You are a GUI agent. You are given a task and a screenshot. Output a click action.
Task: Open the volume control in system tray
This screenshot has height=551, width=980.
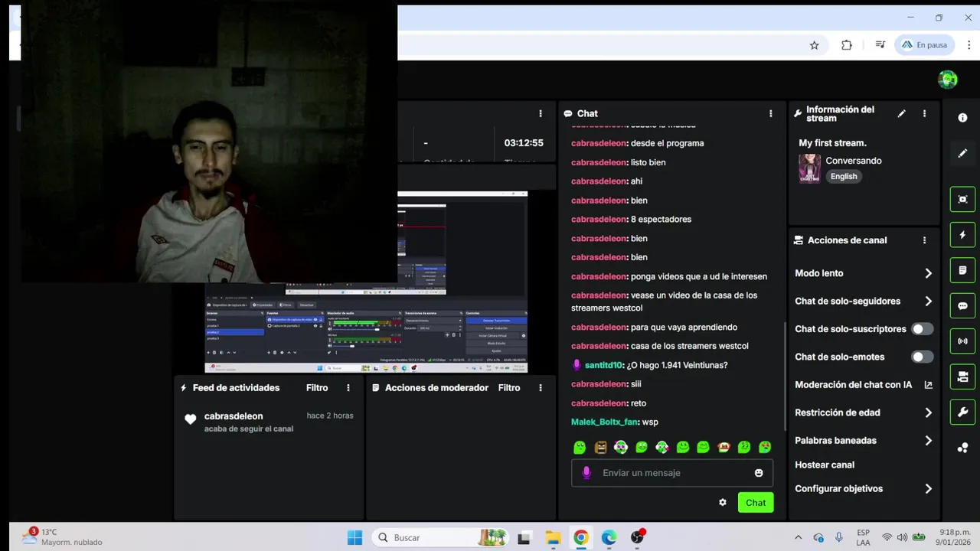[x=902, y=537]
